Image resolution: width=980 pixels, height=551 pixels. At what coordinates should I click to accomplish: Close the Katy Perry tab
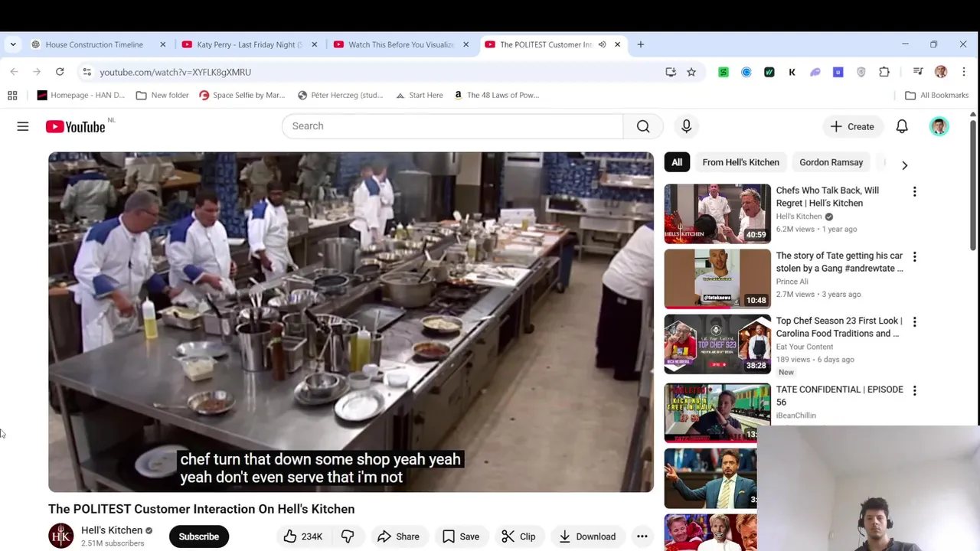pyautogui.click(x=314, y=44)
